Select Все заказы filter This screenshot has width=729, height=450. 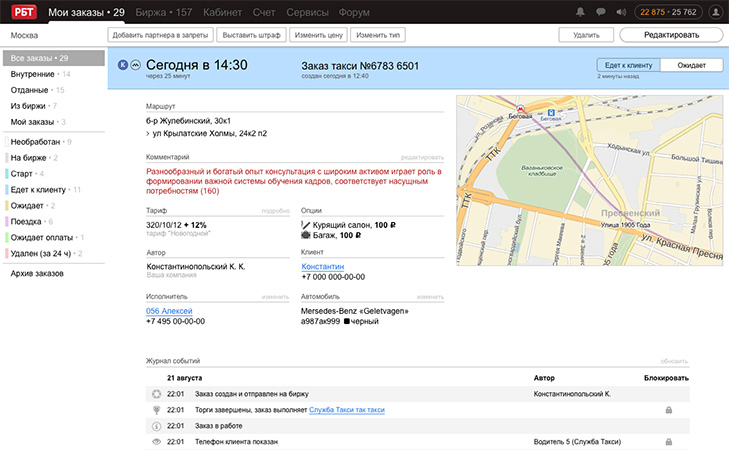(53, 58)
